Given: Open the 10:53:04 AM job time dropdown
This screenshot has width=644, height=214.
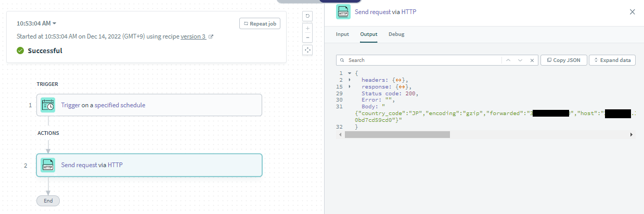Looking at the screenshot, I should coord(36,23).
